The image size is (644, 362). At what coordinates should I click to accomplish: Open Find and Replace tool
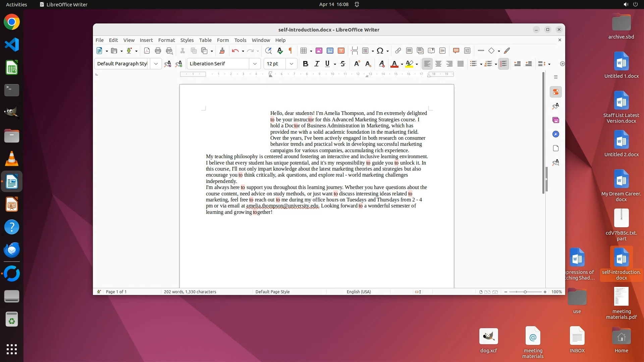click(x=268, y=51)
